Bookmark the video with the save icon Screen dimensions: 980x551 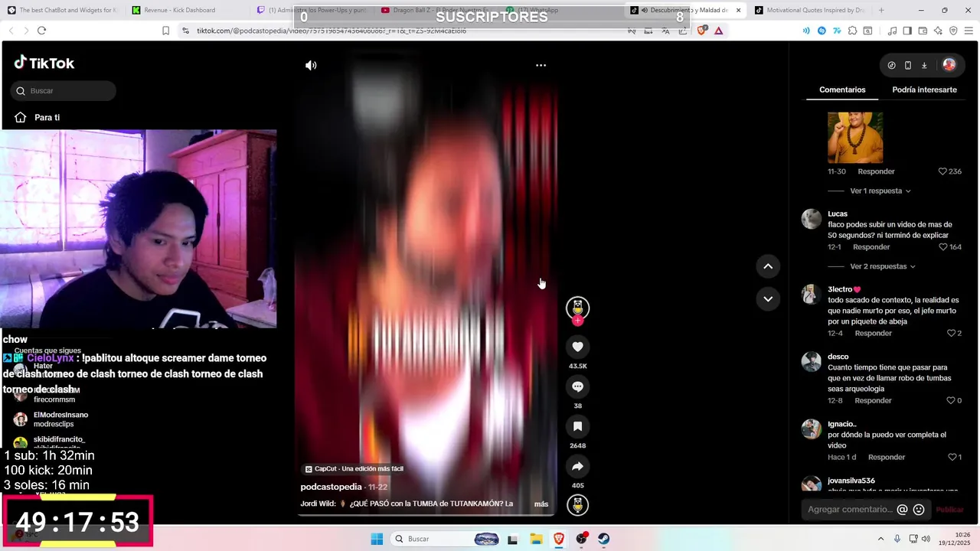pos(577,426)
